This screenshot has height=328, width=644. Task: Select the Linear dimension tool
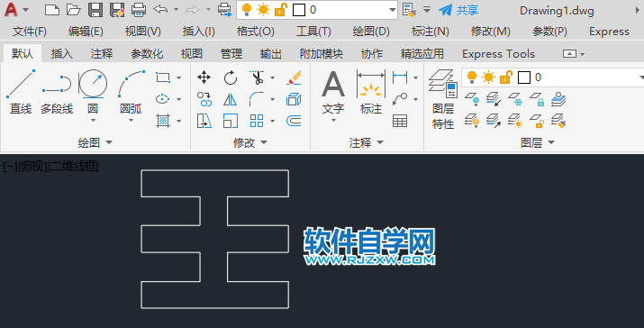[x=400, y=77]
